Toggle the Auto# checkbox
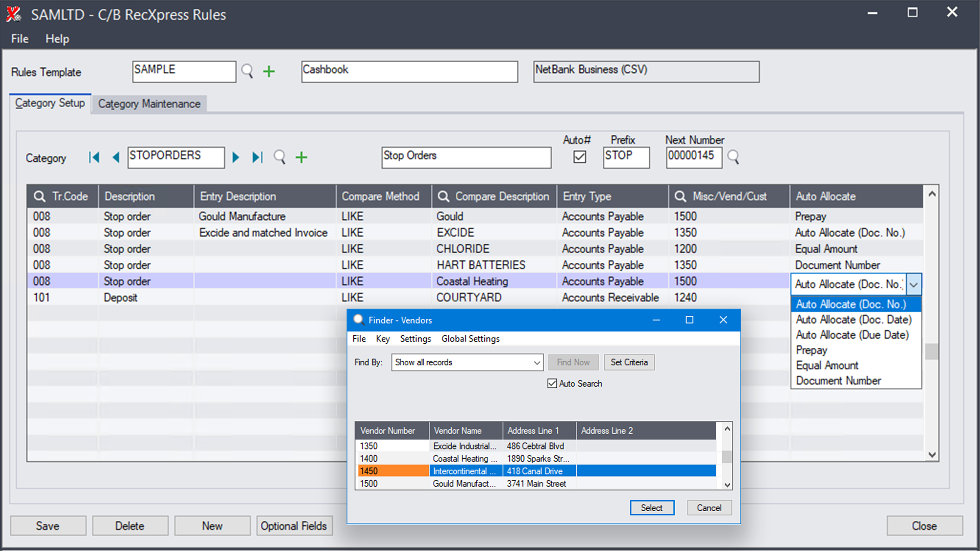The height and width of the screenshot is (551, 980). pos(580,157)
